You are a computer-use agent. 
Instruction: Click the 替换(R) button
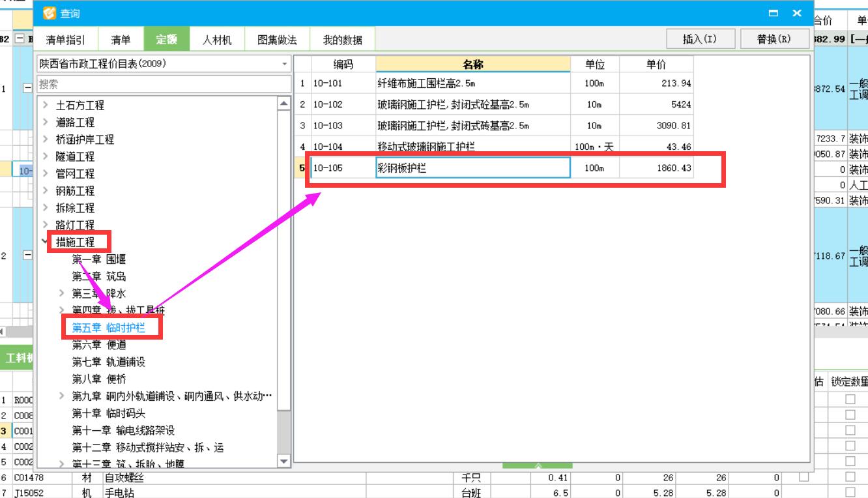click(x=775, y=39)
